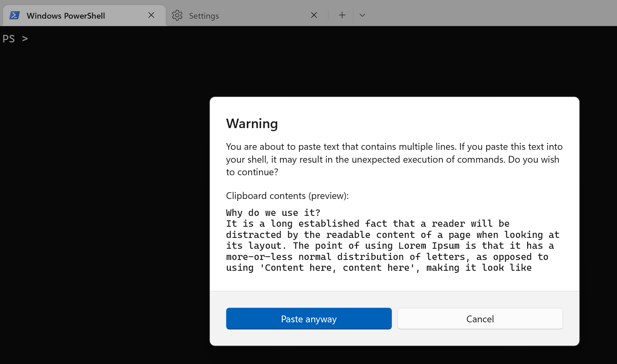The image size is (617, 364).
Task: Click the PowerShell shell icon in the active tab
Action: point(14,15)
